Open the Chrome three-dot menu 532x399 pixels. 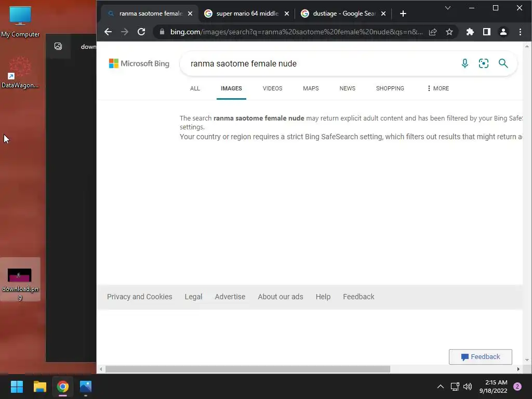pos(520,32)
